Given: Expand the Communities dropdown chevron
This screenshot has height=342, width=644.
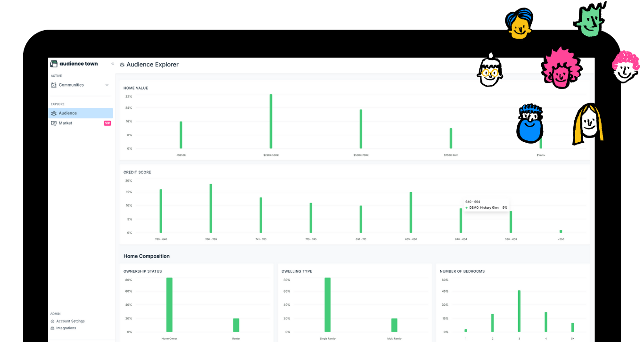Looking at the screenshot, I should 106,85.
